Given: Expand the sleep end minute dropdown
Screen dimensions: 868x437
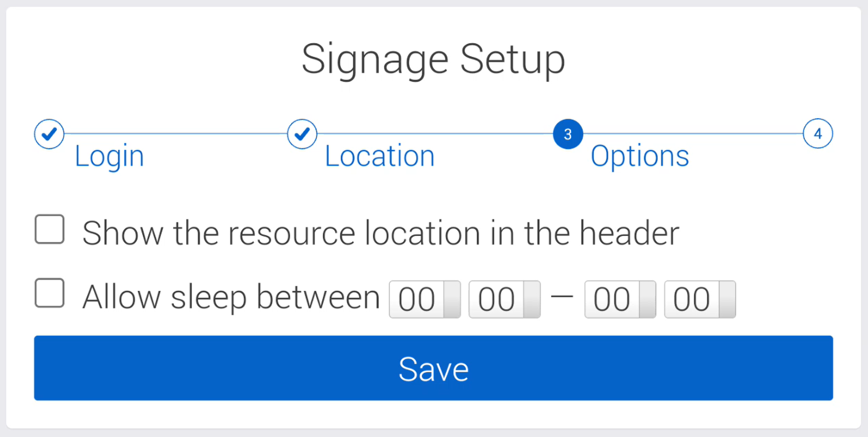Looking at the screenshot, I should (700, 299).
